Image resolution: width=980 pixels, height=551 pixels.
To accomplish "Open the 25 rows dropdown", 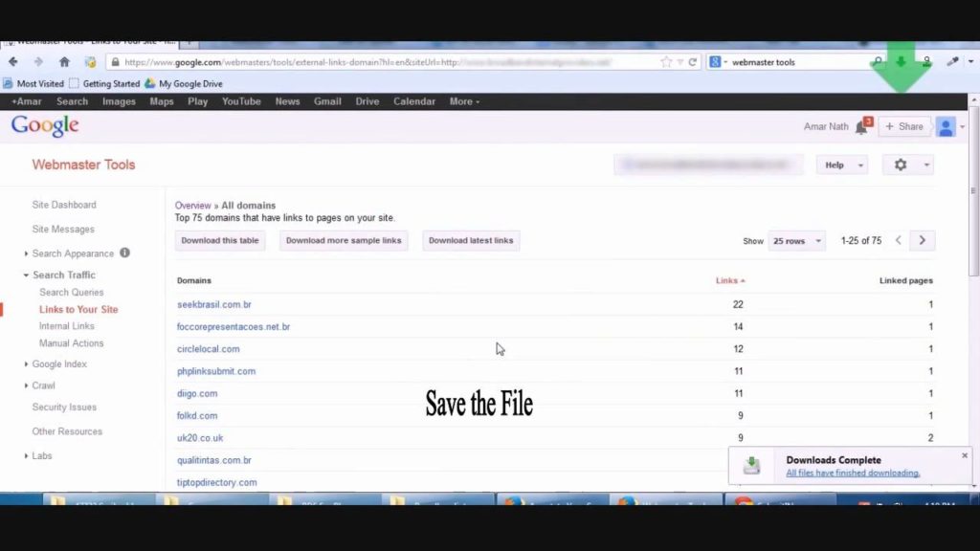I will point(797,241).
